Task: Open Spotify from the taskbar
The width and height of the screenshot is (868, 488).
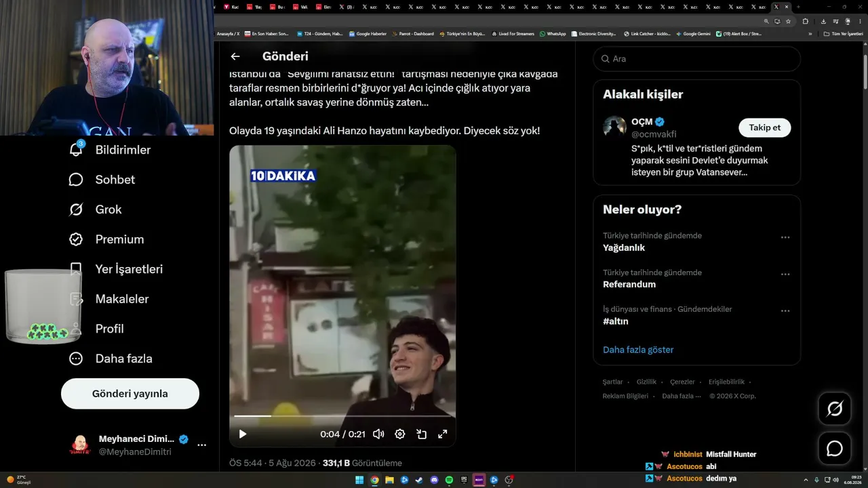Action: (449, 480)
